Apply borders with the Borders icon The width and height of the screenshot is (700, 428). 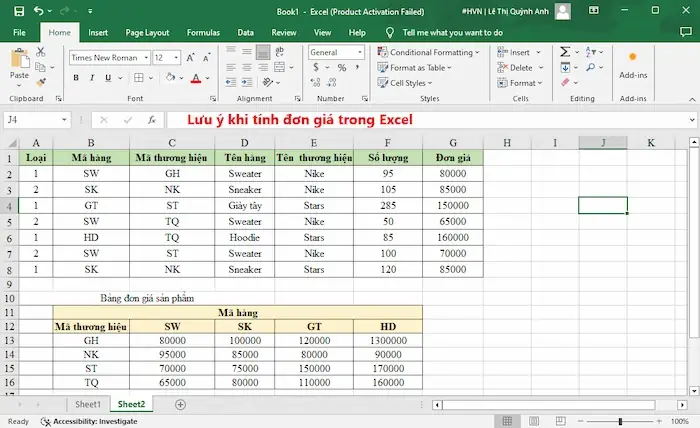point(139,78)
